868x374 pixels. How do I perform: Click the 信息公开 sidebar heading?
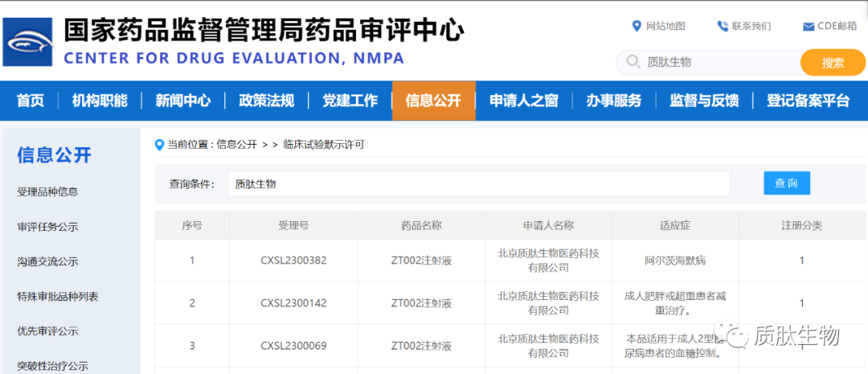[x=54, y=155]
